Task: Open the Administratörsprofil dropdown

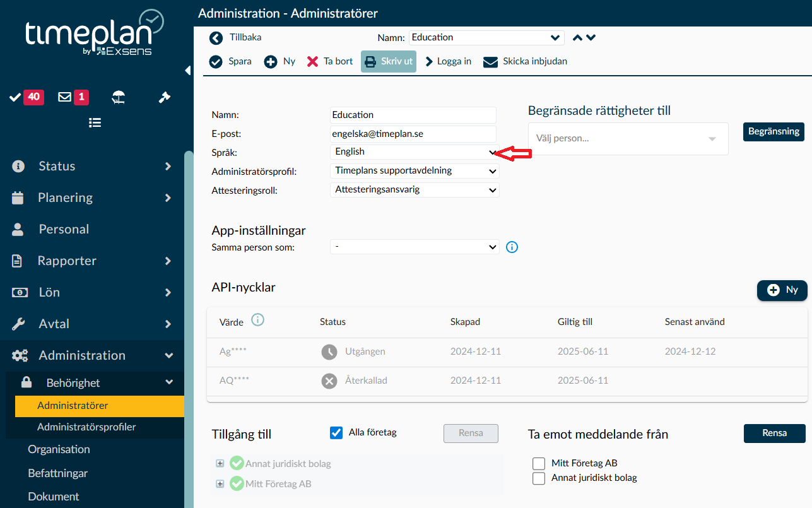Action: pos(415,171)
